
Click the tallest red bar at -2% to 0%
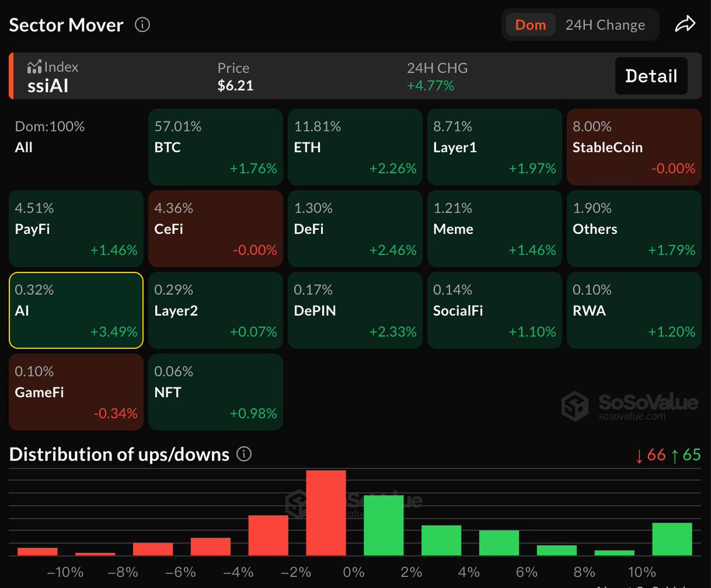pyautogui.click(x=326, y=513)
